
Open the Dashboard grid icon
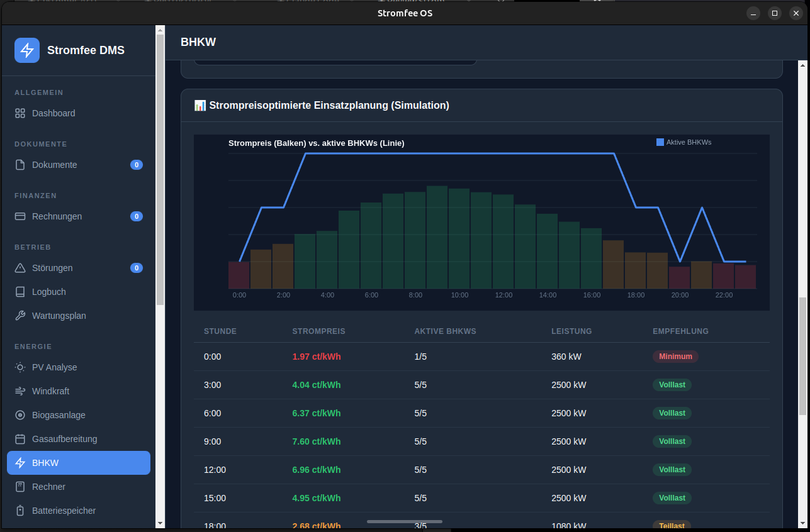click(20, 113)
